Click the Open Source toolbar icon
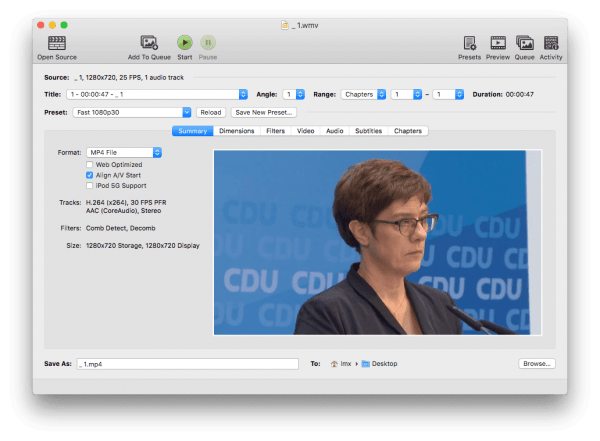600x441 pixels. [x=57, y=43]
